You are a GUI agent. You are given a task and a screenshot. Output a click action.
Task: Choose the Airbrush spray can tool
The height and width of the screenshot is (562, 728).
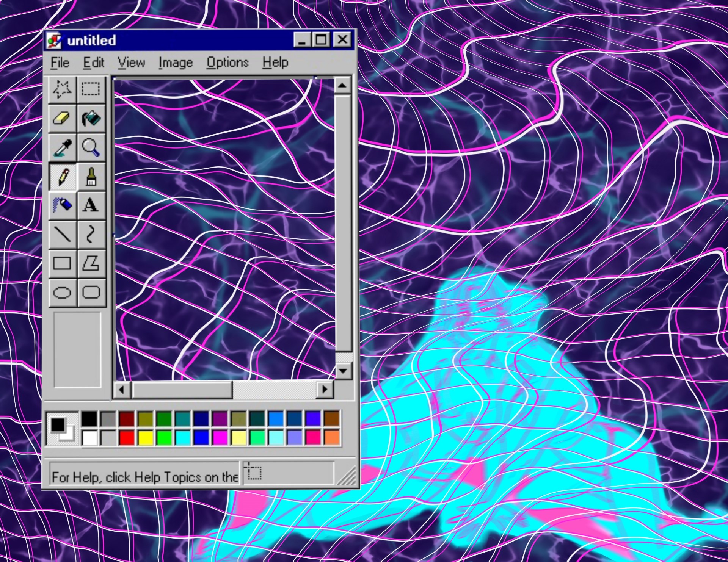62,205
